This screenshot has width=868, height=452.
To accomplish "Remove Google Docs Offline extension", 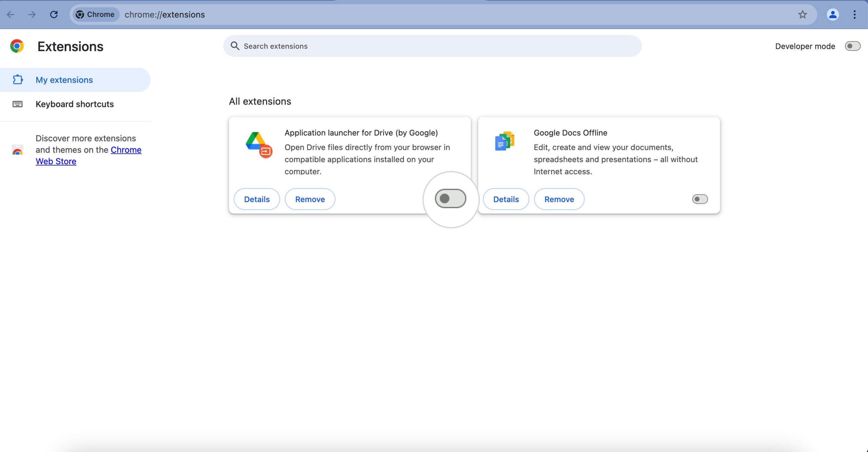I will (x=559, y=199).
